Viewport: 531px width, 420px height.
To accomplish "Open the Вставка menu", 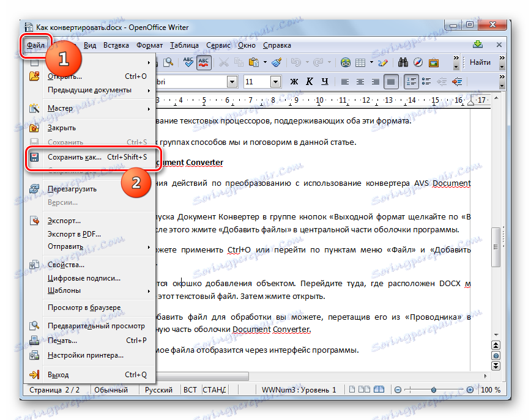I will 116,45.
